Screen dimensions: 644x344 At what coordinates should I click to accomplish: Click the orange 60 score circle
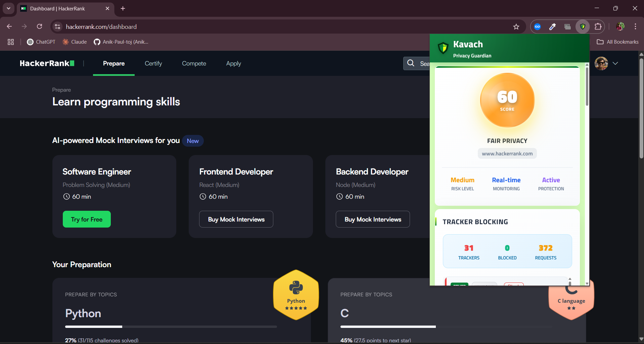tap(507, 100)
